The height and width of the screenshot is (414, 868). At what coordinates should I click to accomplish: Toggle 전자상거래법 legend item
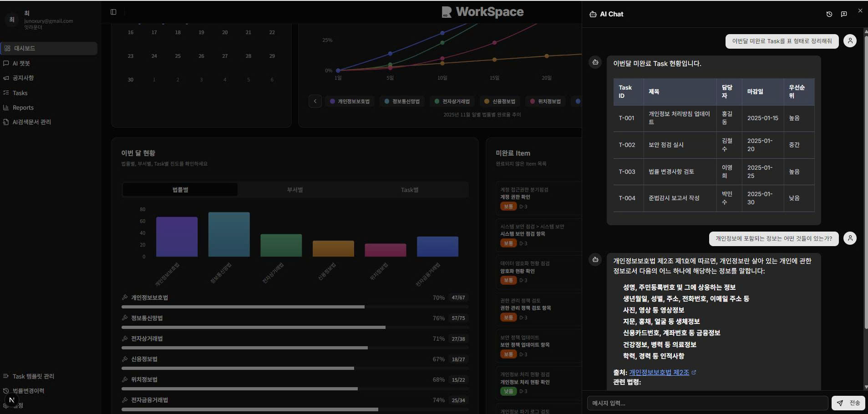coord(452,101)
